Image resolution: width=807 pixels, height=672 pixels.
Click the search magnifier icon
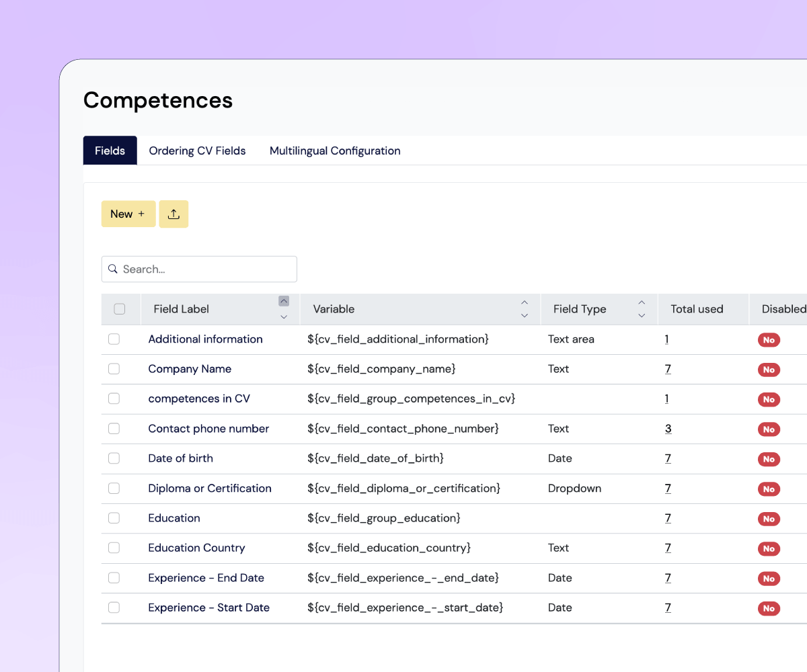pyautogui.click(x=113, y=269)
